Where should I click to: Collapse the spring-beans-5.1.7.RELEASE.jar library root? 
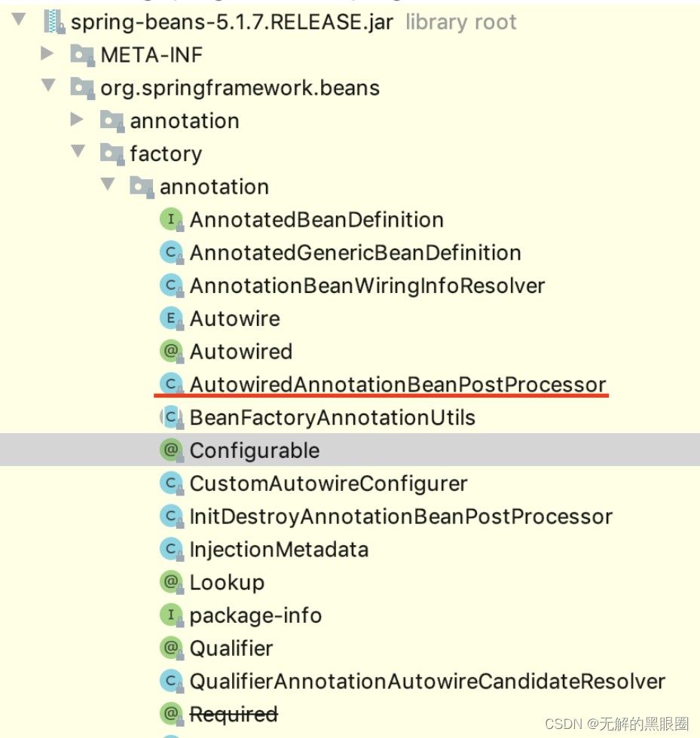pos(19,20)
